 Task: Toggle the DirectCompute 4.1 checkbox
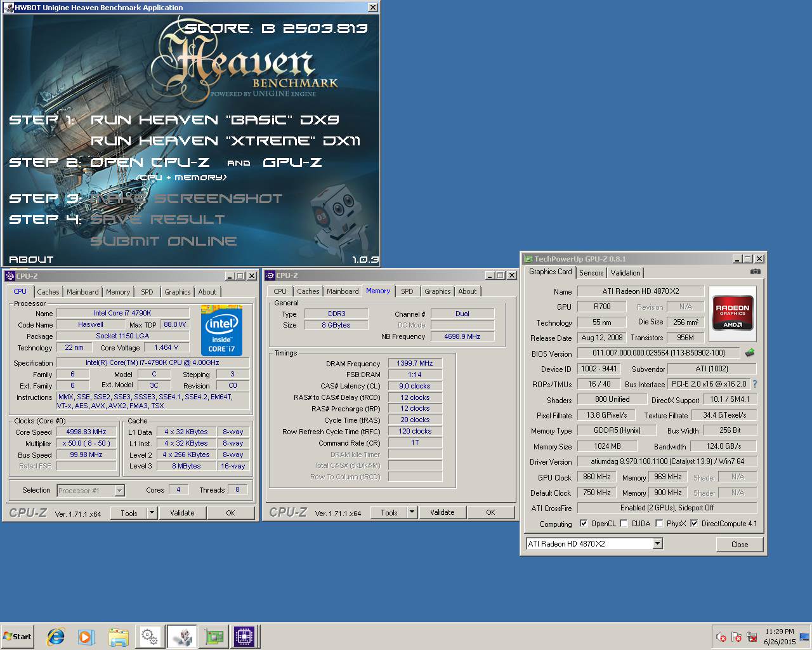tap(694, 524)
